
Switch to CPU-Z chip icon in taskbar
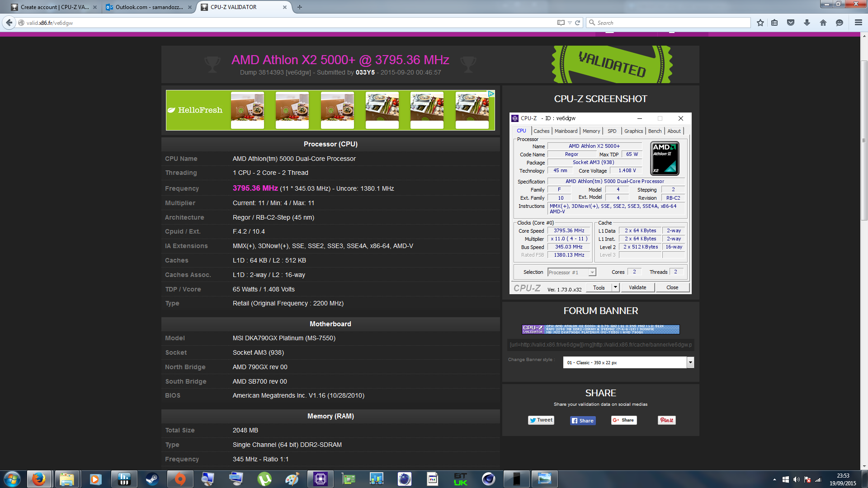coord(320,479)
